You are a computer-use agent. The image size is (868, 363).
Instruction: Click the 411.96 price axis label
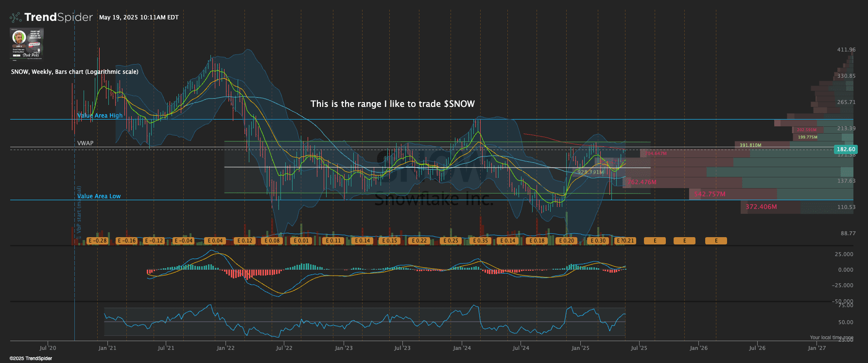[846, 50]
